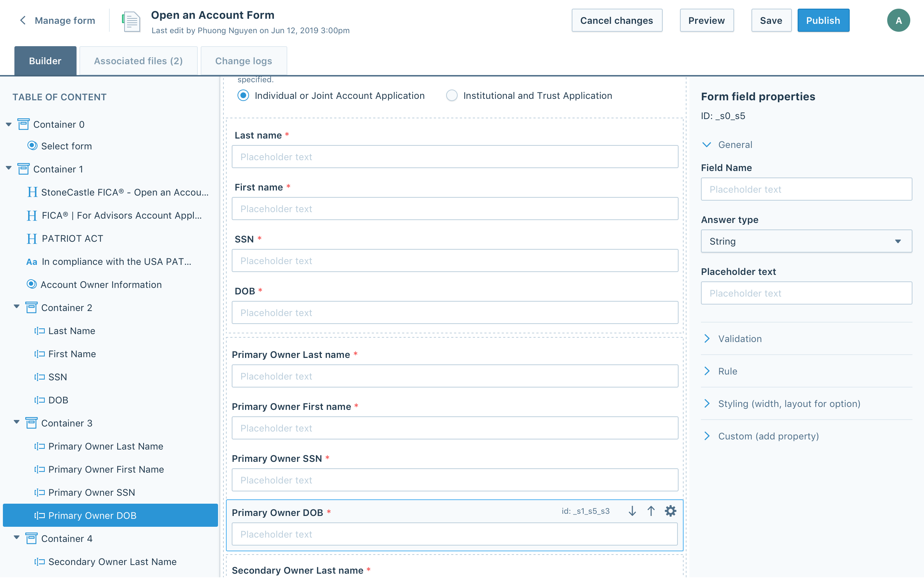Open settings gear for Primary Owner DOB field
The image size is (924, 578).
tap(670, 511)
